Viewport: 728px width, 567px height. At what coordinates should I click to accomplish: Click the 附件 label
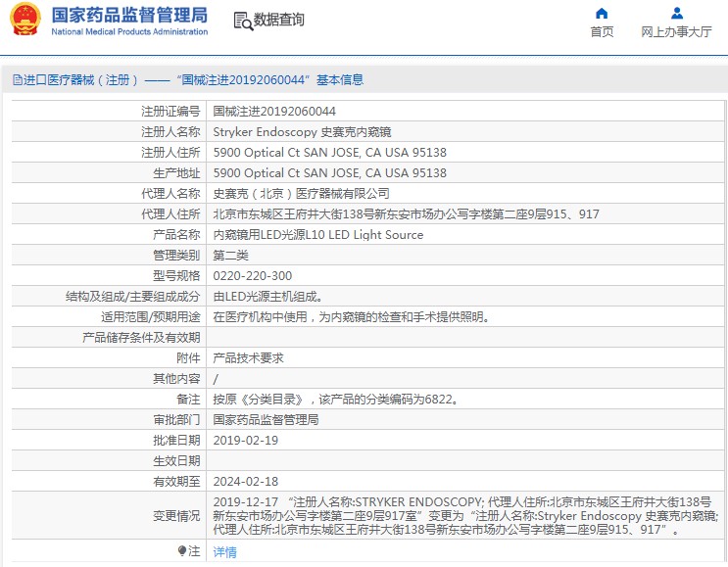tap(188, 357)
